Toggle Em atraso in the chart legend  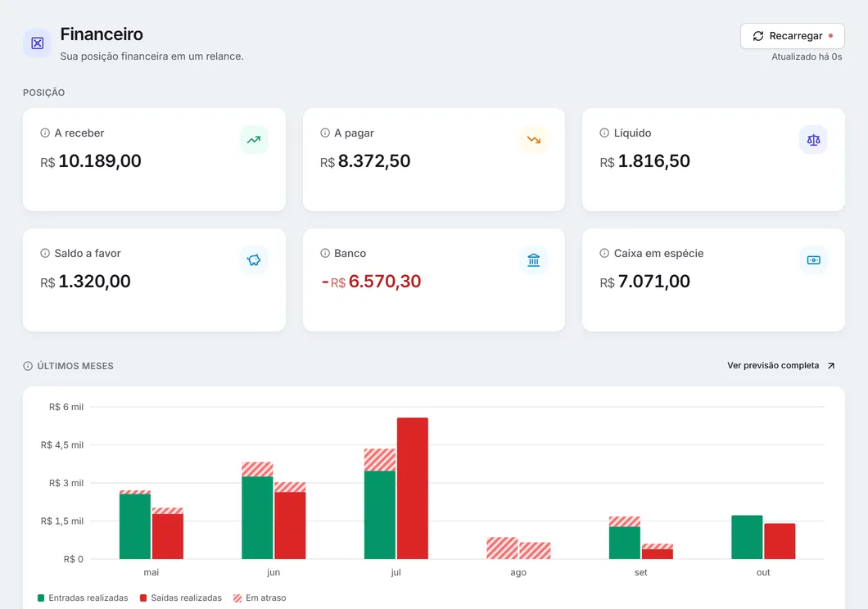tap(260, 598)
